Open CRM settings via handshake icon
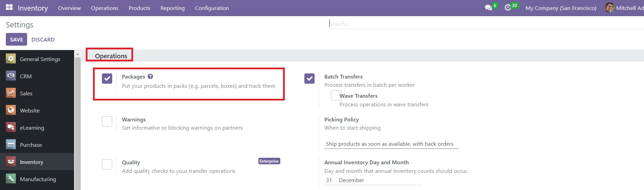This screenshot has height=190, width=644. click(11, 76)
